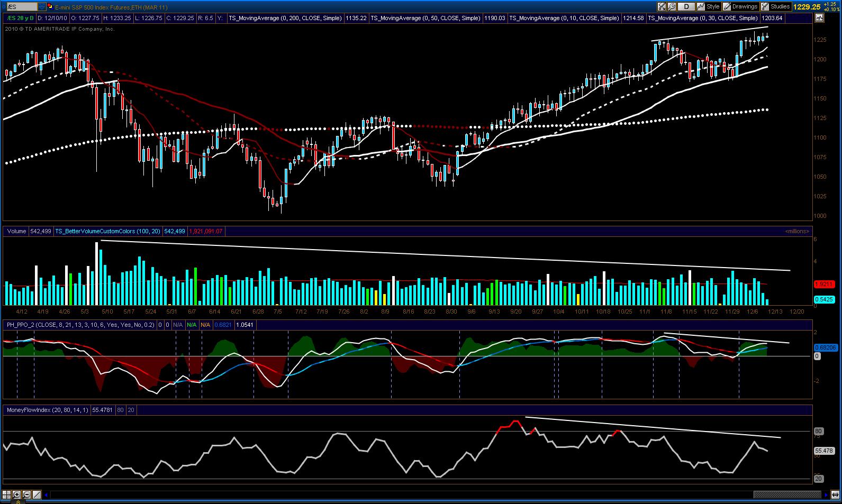
Task: Click the 30-day average value 1203.64
Action: (x=773, y=18)
